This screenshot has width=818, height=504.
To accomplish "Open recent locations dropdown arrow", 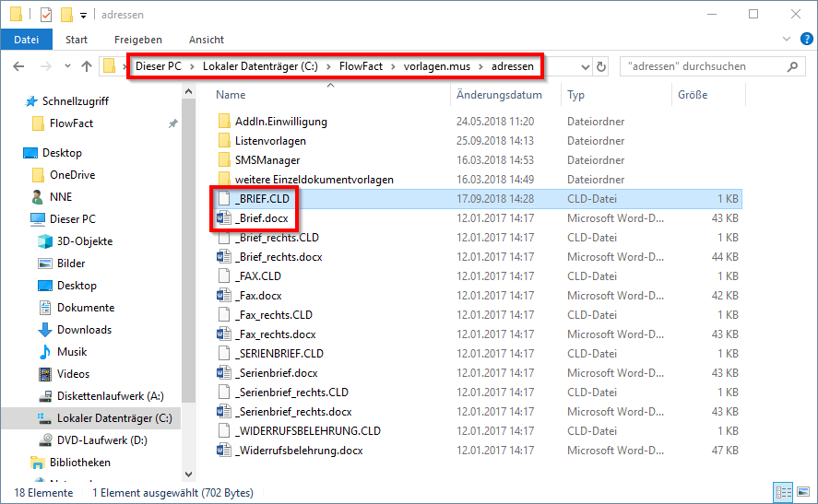I will point(67,66).
